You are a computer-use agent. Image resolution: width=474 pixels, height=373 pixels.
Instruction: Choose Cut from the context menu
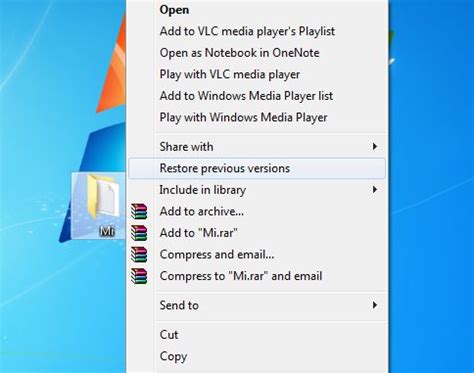[x=257, y=335]
